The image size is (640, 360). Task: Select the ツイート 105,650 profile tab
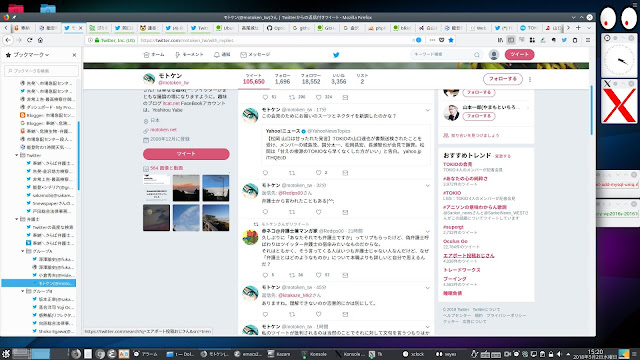[253, 79]
